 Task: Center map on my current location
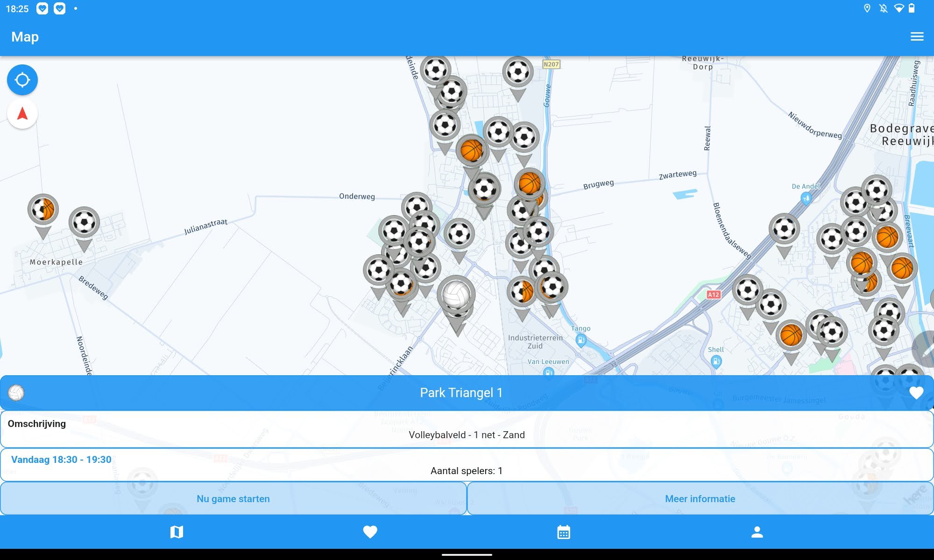[x=22, y=80]
